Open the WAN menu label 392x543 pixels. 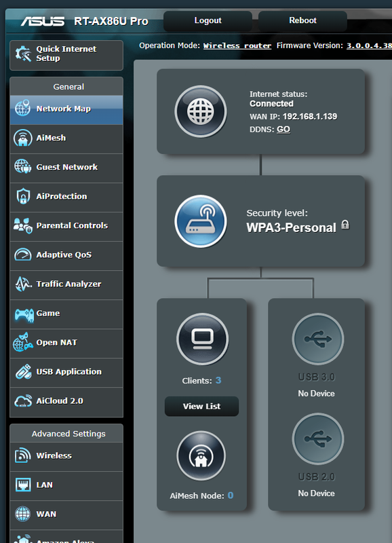(x=46, y=514)
